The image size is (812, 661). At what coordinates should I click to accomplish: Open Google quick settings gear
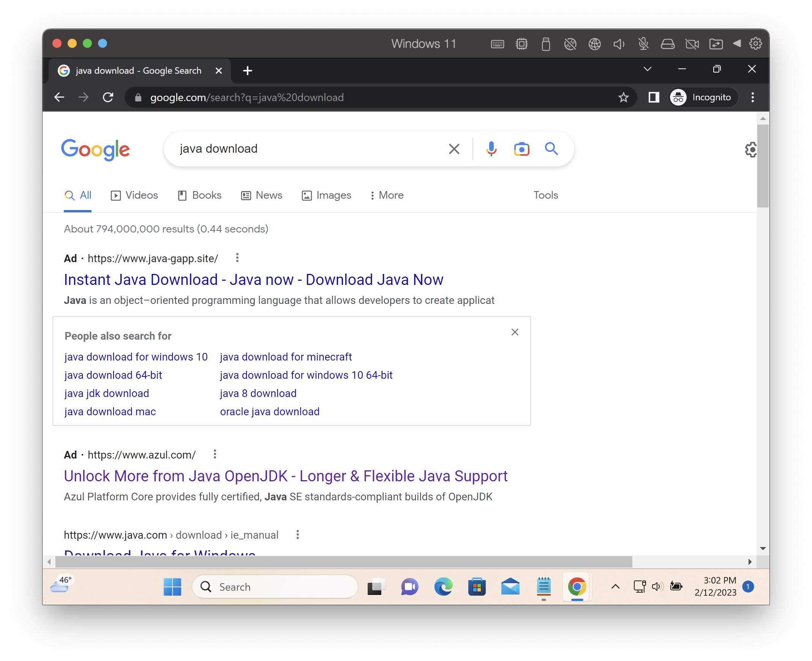750,150
